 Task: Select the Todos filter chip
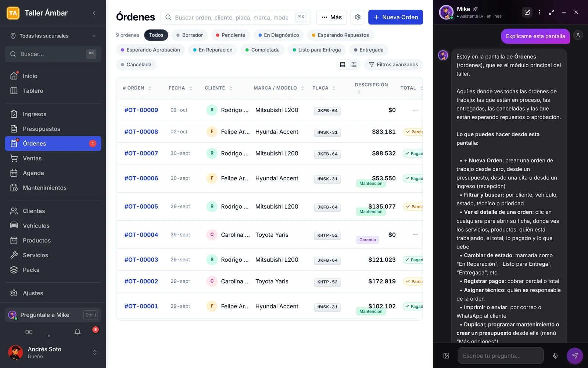point(156,35)
